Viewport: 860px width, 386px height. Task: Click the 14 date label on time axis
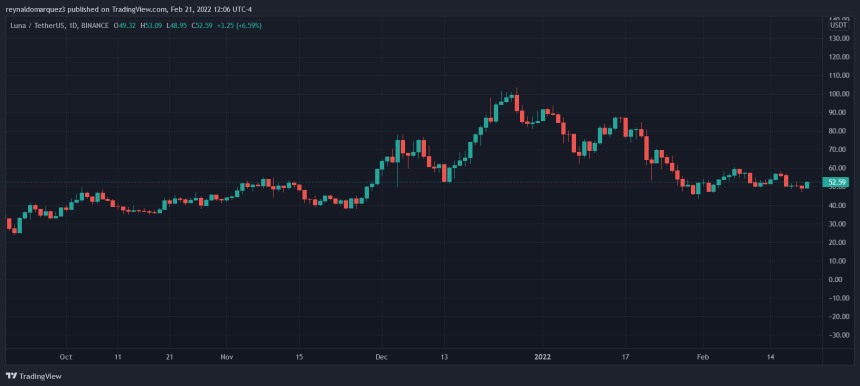pos(771,357)
